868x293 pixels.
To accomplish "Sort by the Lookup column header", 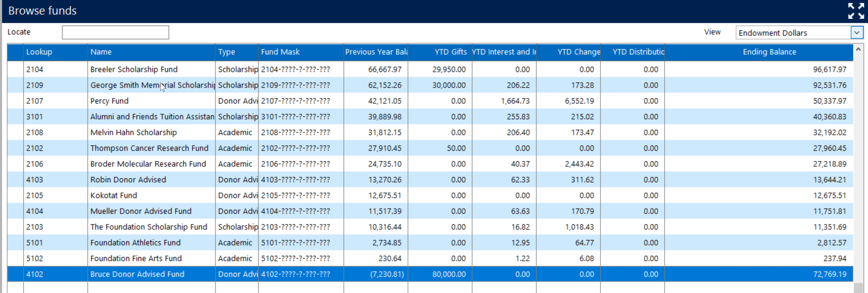I will coord(39,52).
